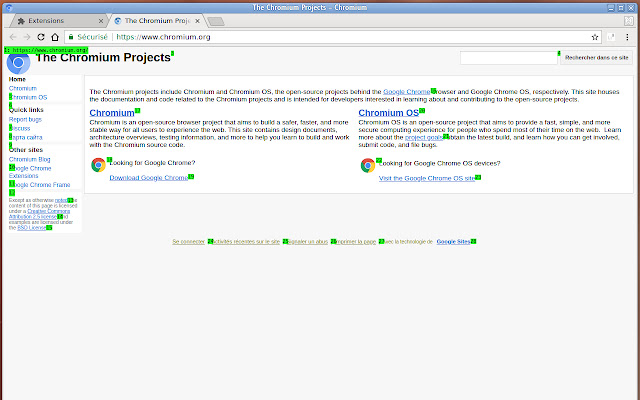Click the Sécurisé label in address bar
Viewport: 640px width, 400px height.
93,37
